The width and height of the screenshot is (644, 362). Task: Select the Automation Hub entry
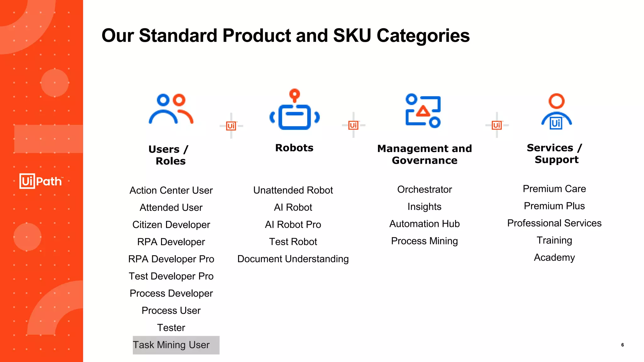424,224
